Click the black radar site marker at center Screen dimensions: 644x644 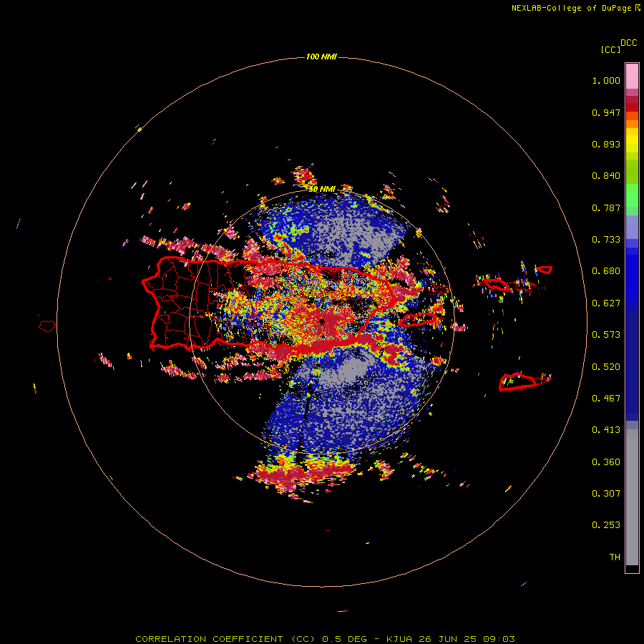(323, 321)
